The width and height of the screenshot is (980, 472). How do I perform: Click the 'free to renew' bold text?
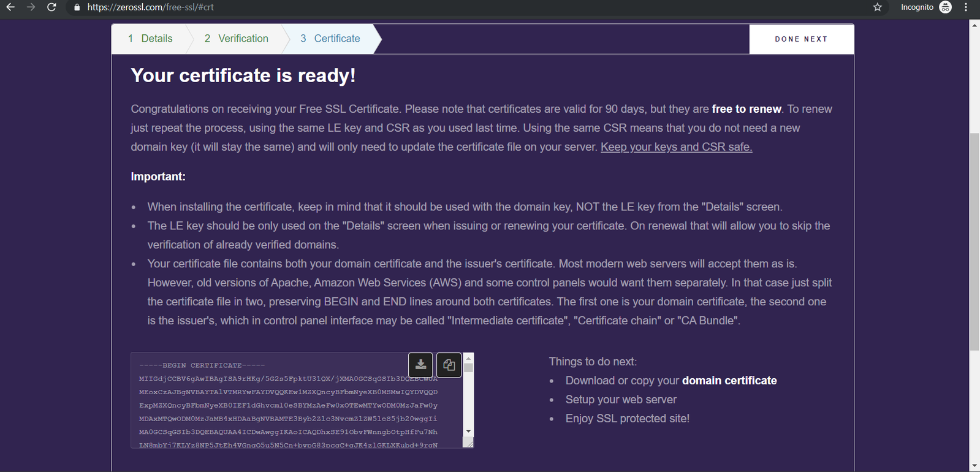coord(746,109)
